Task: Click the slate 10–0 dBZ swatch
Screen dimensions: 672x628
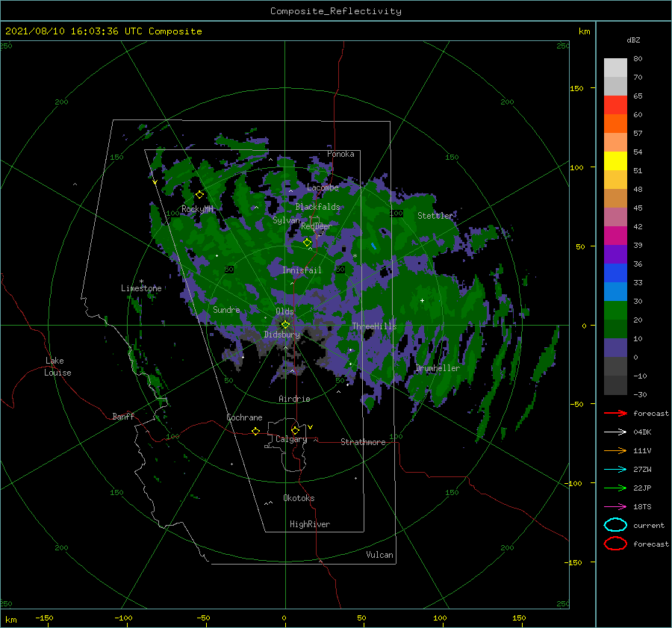Action: point(615,348)
